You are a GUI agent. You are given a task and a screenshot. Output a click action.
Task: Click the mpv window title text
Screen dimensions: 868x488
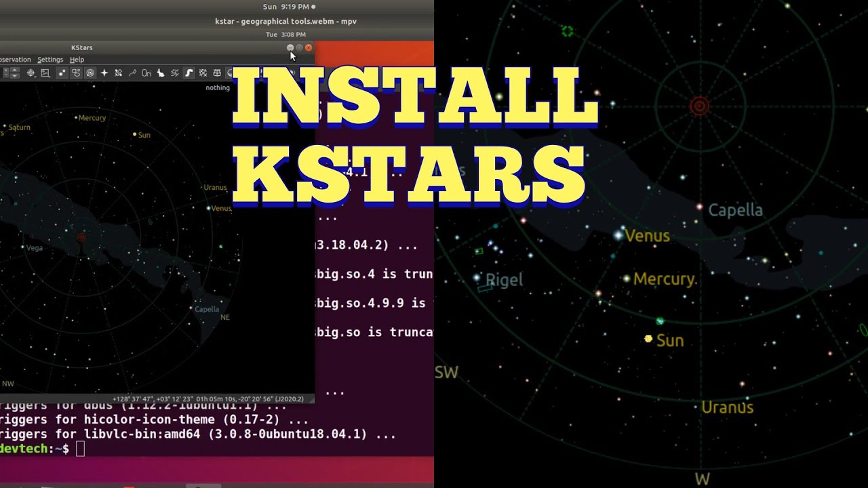(x=285, y=21)
